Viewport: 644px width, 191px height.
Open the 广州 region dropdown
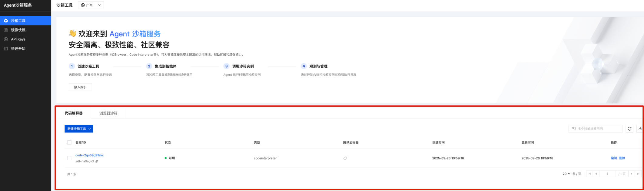point(91,5)
